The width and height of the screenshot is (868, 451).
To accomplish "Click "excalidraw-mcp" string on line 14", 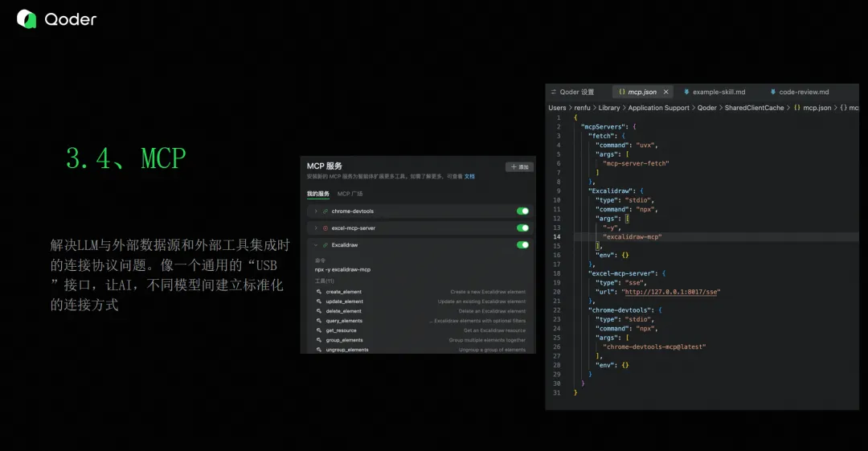I will pos(633,236).
